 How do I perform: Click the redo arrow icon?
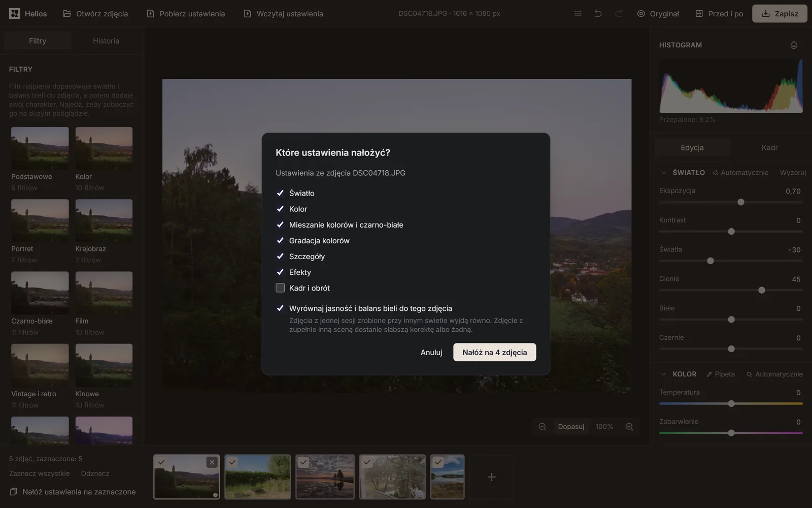(619, 14)
